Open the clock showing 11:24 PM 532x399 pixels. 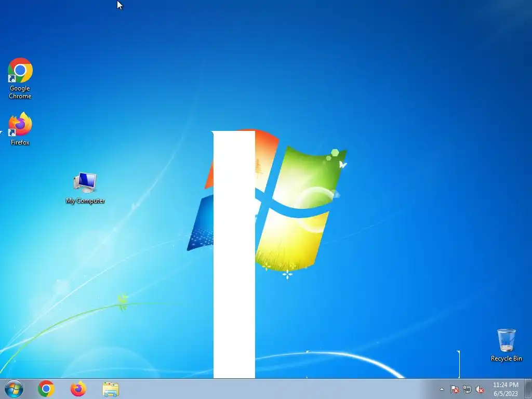pos(506,389)
